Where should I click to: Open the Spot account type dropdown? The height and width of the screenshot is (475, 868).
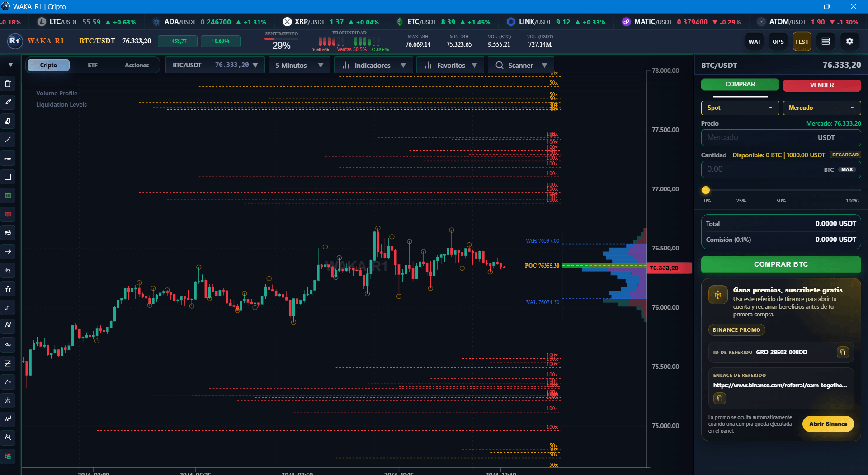point(740,108)
